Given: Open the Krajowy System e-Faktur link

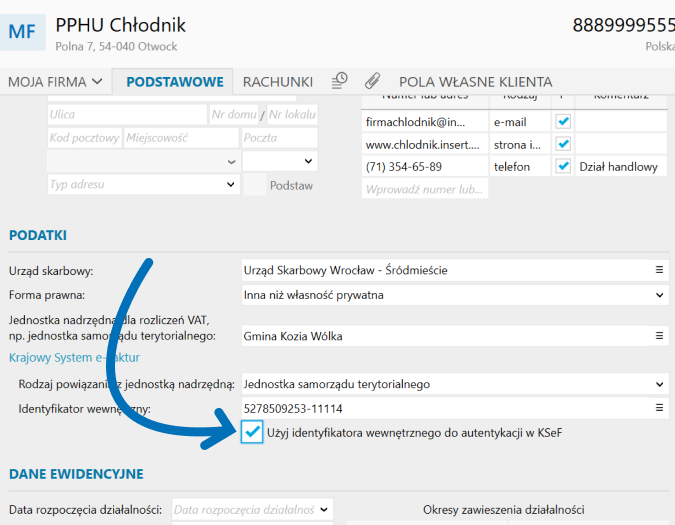Looking at the screenshot, I should (x=74, y=357).
